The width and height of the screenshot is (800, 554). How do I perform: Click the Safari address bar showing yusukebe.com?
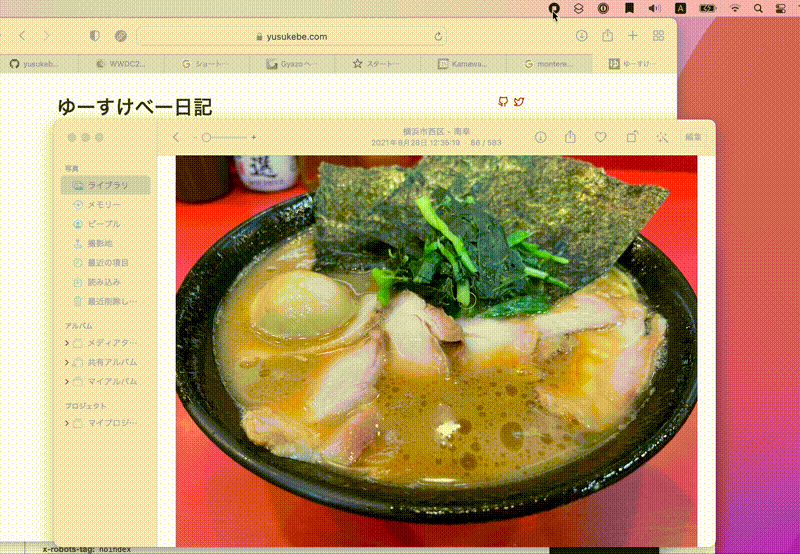[x=292, y=37]
